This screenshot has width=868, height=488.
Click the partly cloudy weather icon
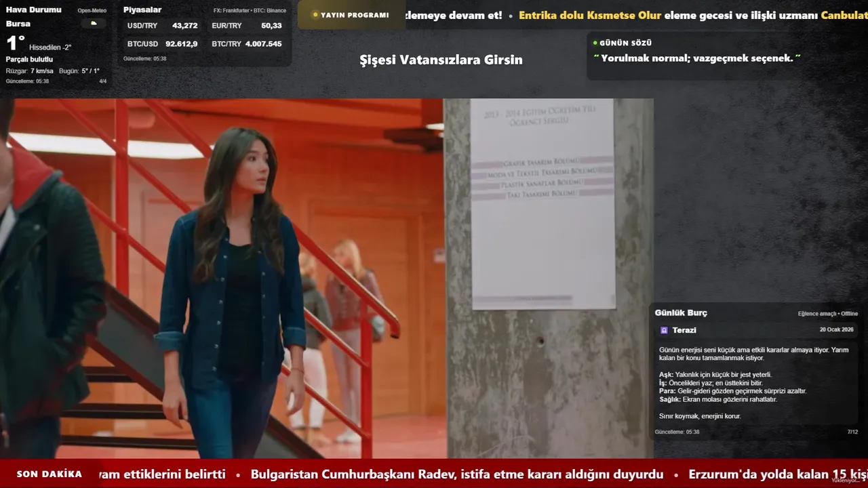tap(94, 24)
